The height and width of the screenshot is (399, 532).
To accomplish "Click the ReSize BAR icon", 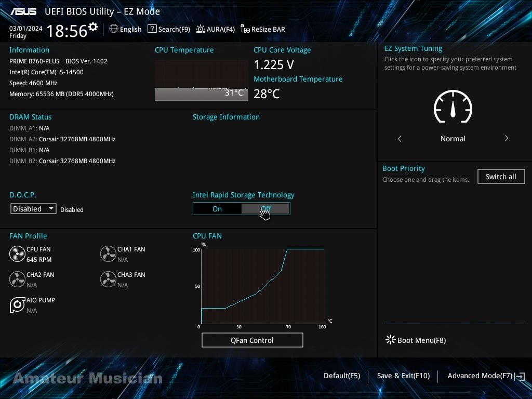I will (x=245, y=29).
